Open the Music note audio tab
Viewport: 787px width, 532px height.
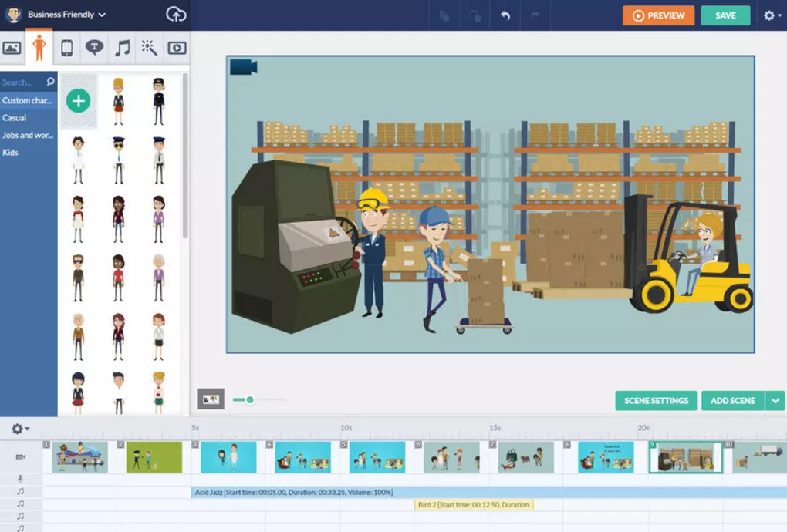[x=122, y=48]
